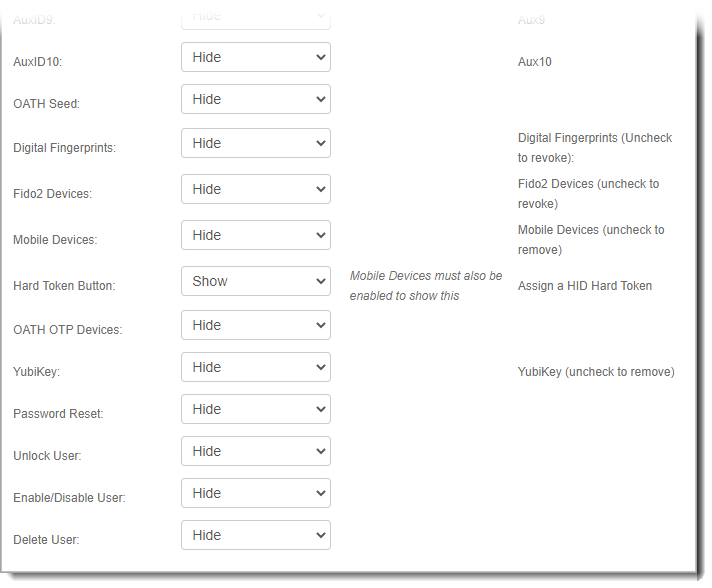Click the 'YubiKey (uncheck to remove)' description
The image size is (712, 588).
click(595, 372)
